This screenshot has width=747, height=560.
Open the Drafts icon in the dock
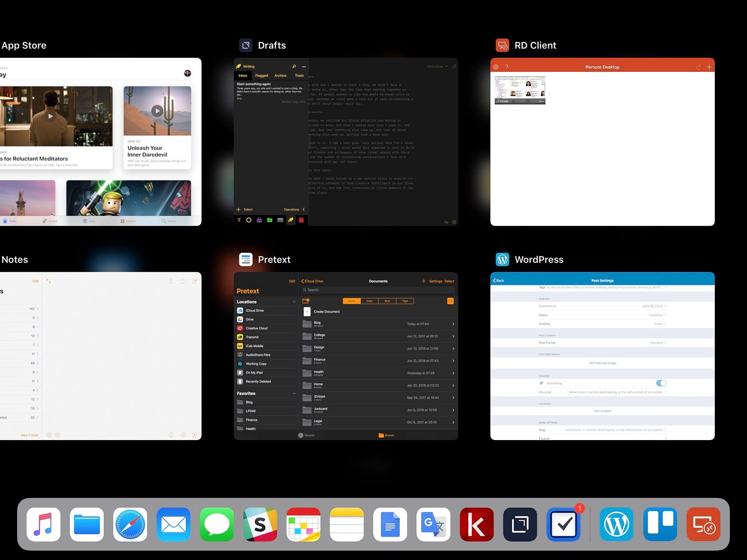[x=520, y=525]
